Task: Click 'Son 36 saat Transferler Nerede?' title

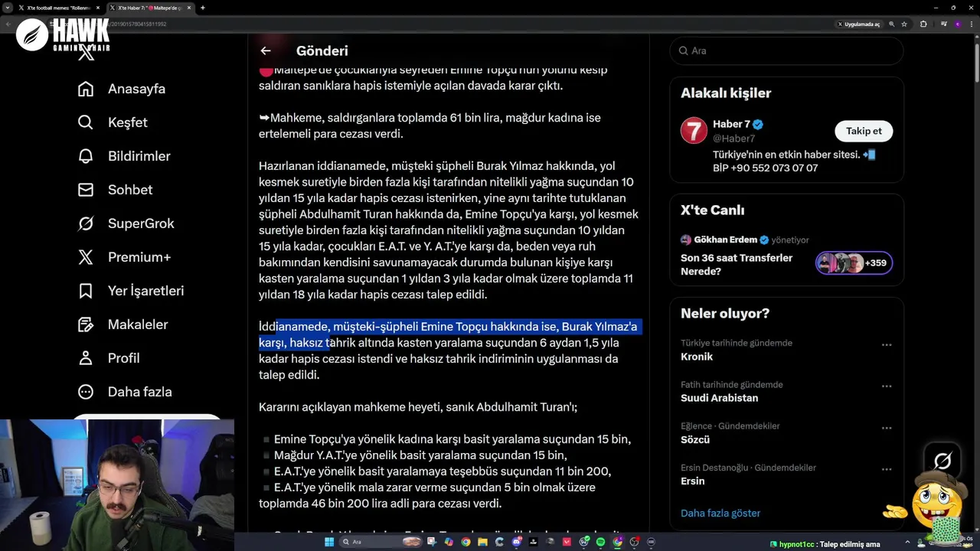Action: pyautogui.click(x=737, y=264)
